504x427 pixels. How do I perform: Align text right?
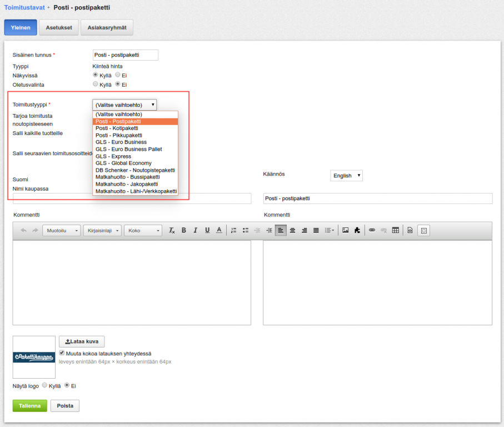point(304,230)
